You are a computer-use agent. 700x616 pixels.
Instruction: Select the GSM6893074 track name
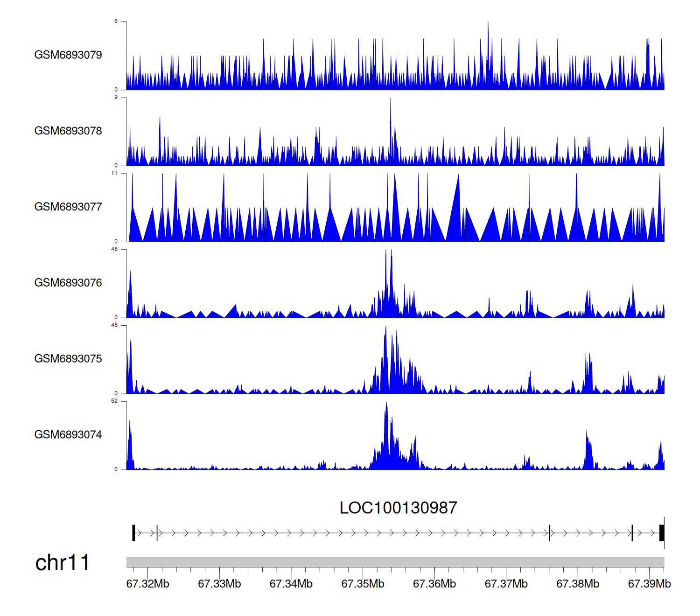[68, 435]
